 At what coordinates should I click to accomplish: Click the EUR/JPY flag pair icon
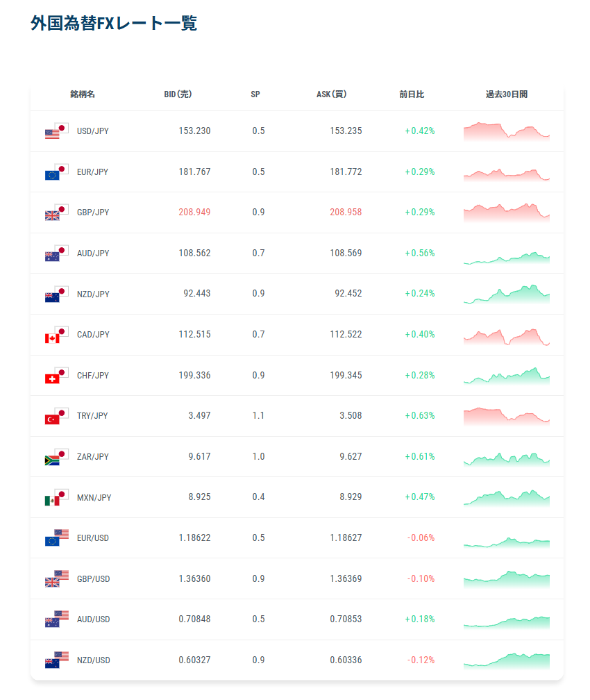coord(56,172)
